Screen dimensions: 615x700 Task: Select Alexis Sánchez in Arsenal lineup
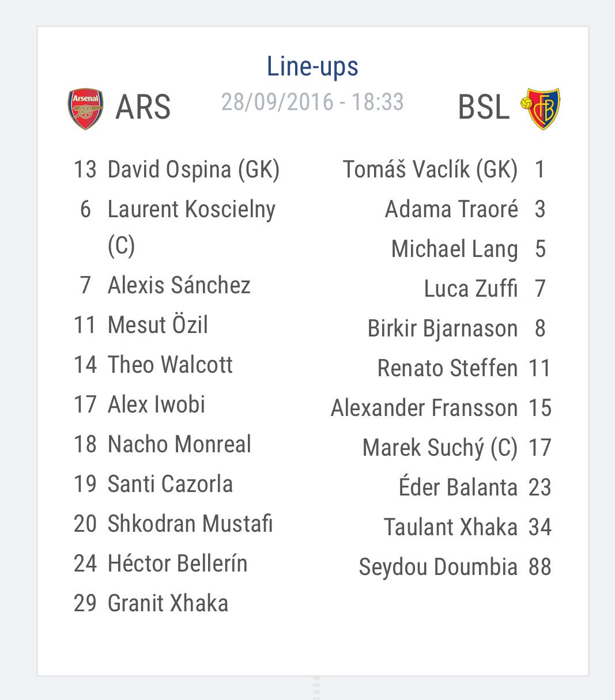point(165,285)
